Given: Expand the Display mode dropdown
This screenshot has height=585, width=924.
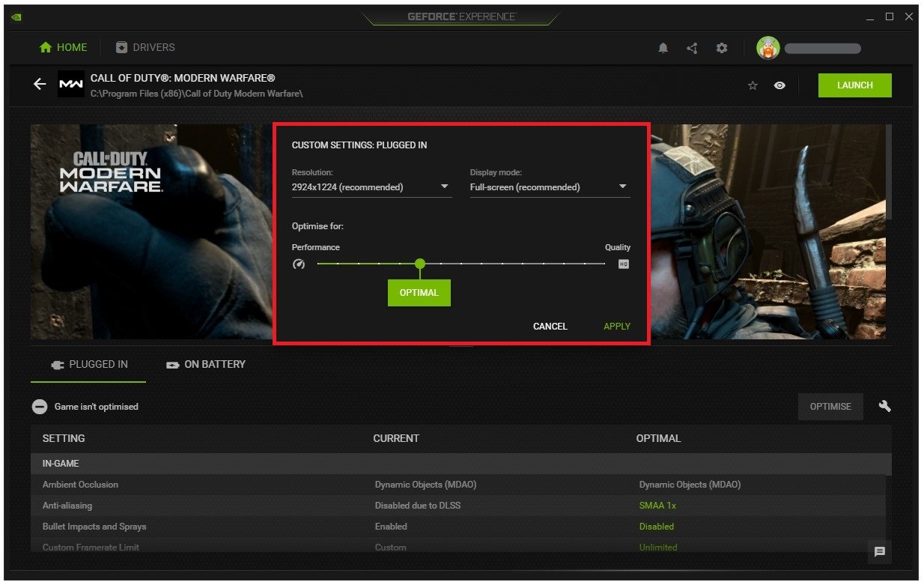Looking at the screenshot, I should [x=550, y=187].
